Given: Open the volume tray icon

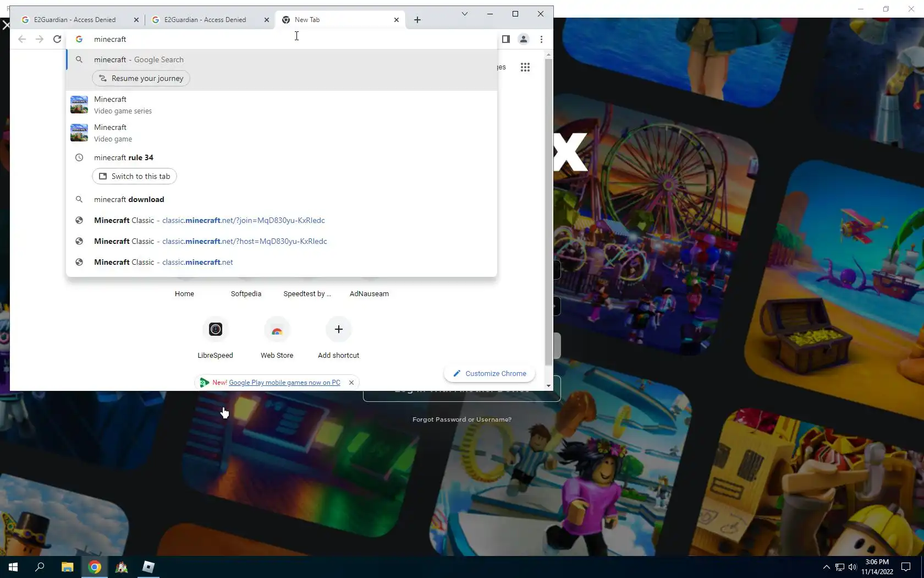Looking at the screenshot, I should (853, 567).
